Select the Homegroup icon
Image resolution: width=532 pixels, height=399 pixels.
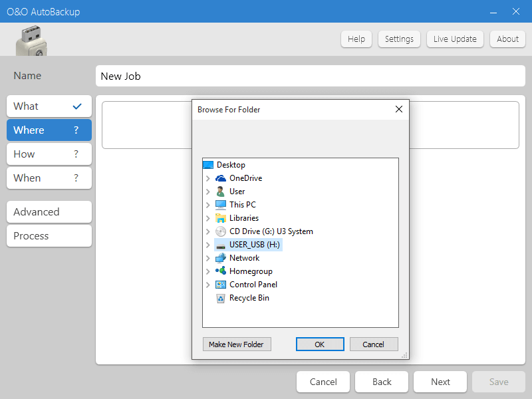click(x=221, y=271)
